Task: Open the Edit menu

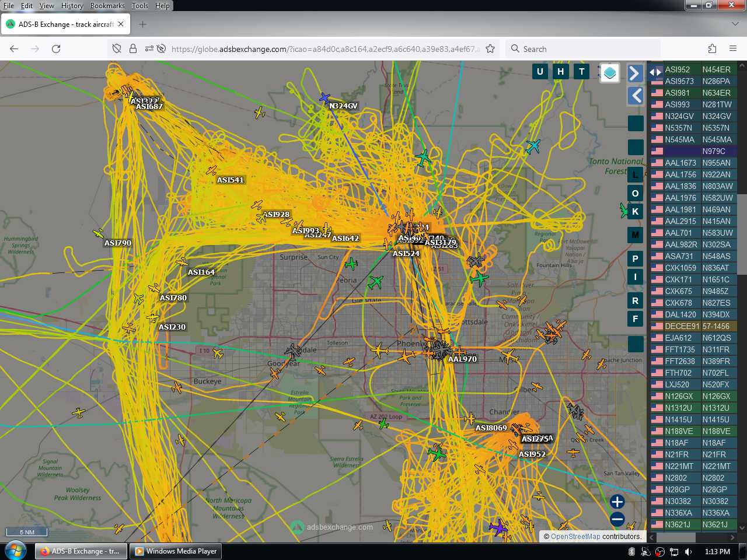Action: pyautogui.click(x=27, y=6)
